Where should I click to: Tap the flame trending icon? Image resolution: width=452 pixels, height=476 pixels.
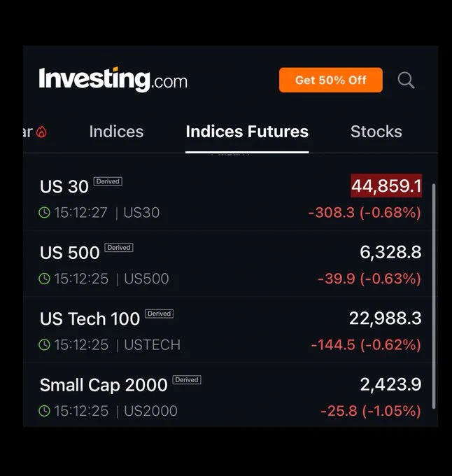41,132
